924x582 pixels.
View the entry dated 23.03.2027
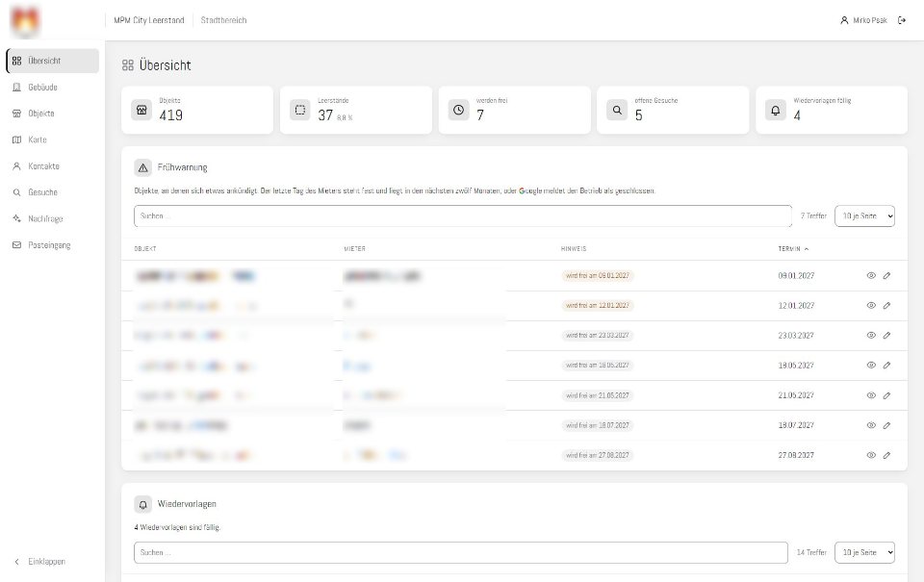pos(871,335)
